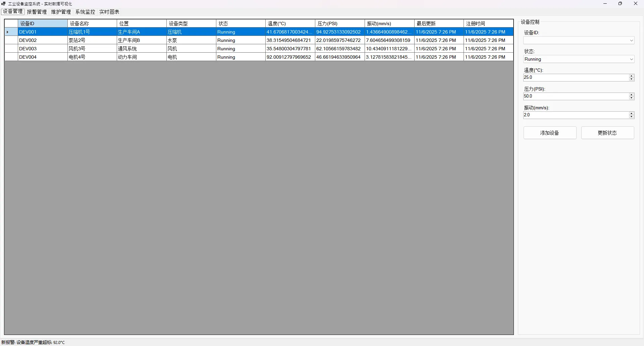The width and height of the screenshot is (644, 346).
Task: Increase the 振动(mm/s) value with up arrow
Action: [x=632, y=114]
